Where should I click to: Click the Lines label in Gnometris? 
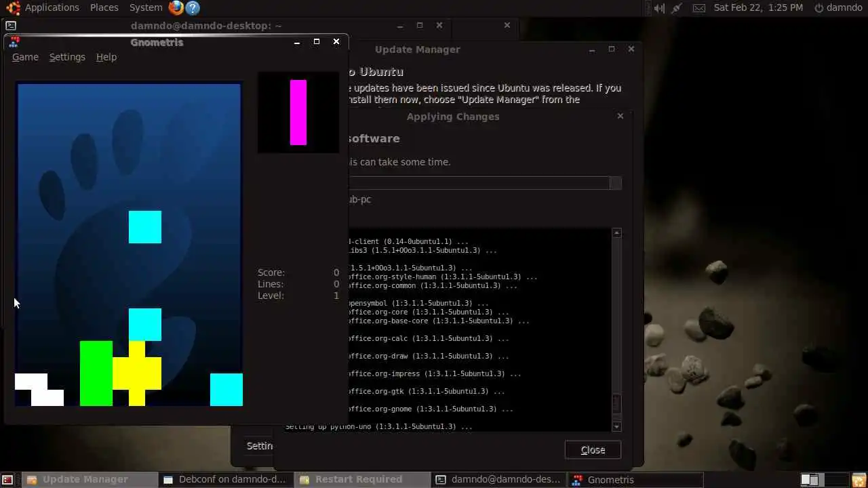coord(271,284)
